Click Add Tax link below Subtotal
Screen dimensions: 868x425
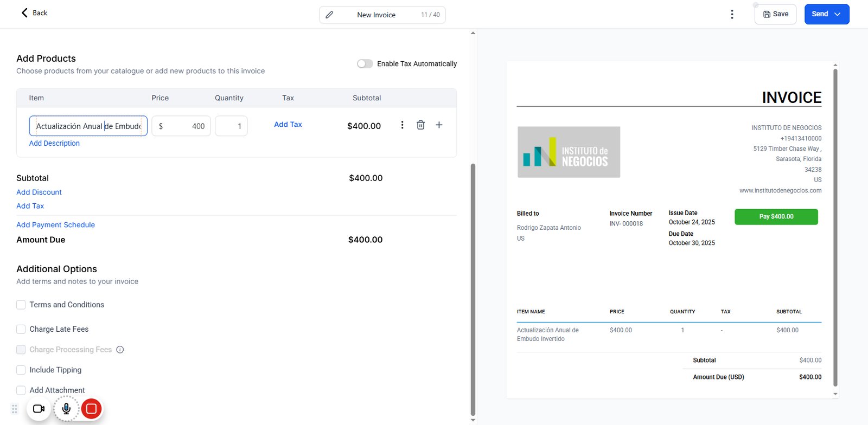[30, 206]
